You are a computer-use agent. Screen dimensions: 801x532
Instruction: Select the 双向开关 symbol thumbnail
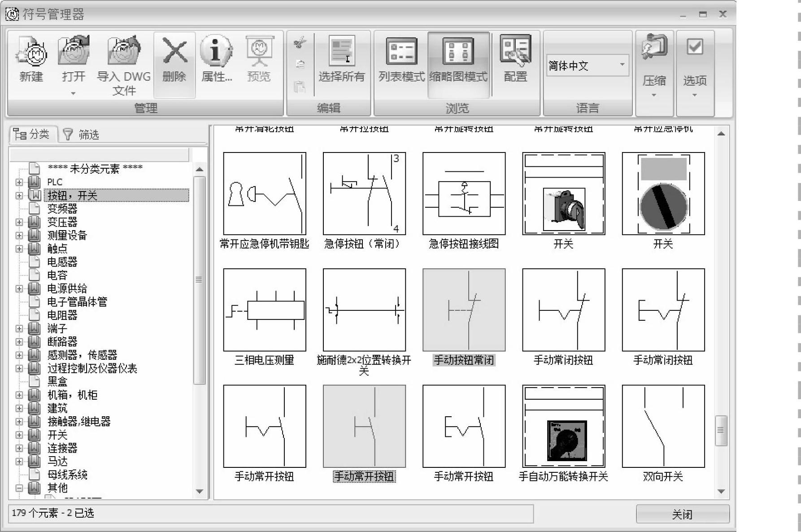tap(663, 427)
